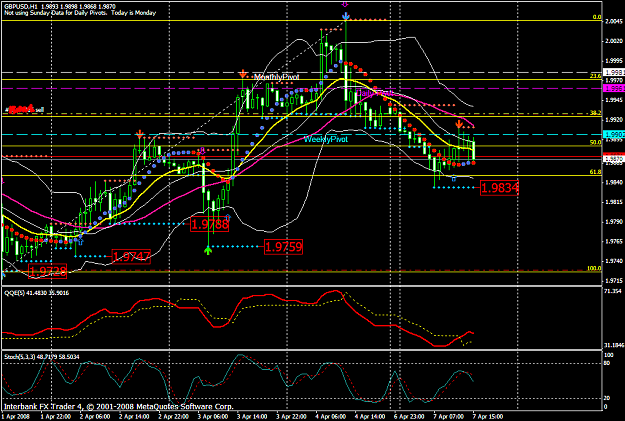Click the 2 Apr 14:00 time label
Viewport: 625px width, 421px height.
click(134, 417)
